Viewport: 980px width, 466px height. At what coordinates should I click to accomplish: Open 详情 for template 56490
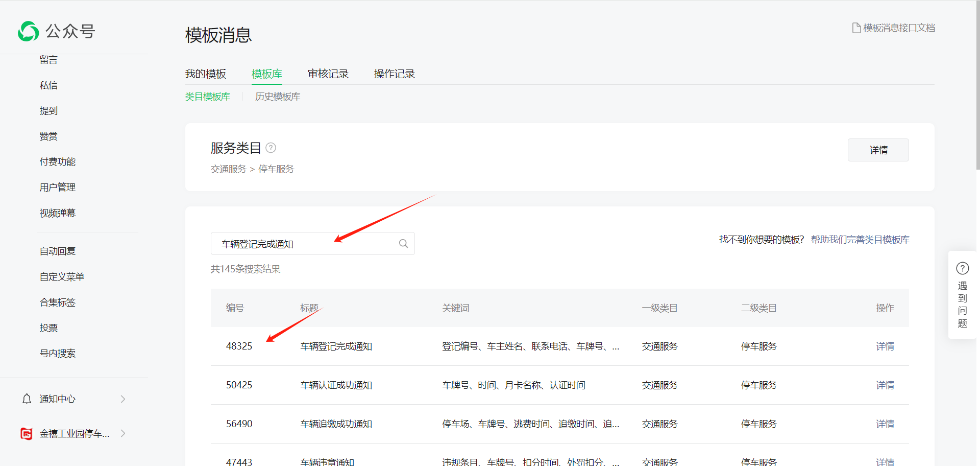885,424
